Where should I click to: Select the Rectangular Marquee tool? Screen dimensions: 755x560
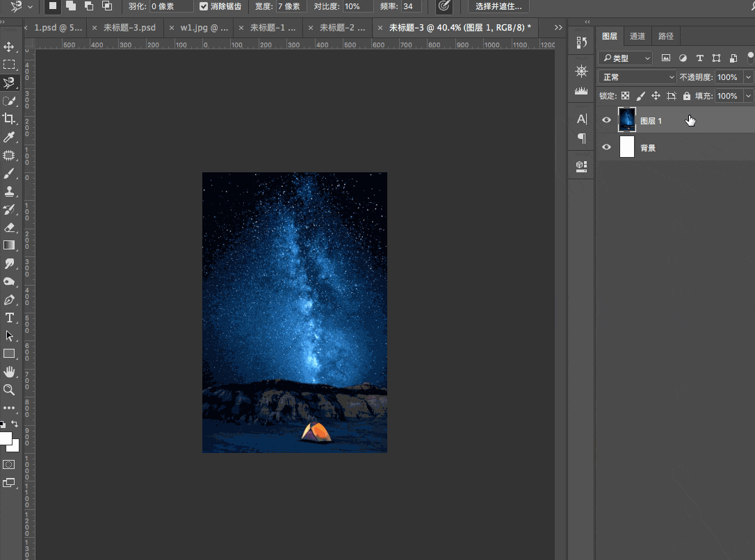(x=8, y=65)
